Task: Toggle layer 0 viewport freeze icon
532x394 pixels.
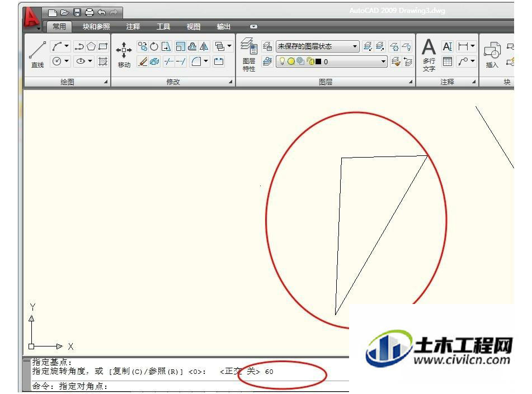Action: tap(300, 61)
